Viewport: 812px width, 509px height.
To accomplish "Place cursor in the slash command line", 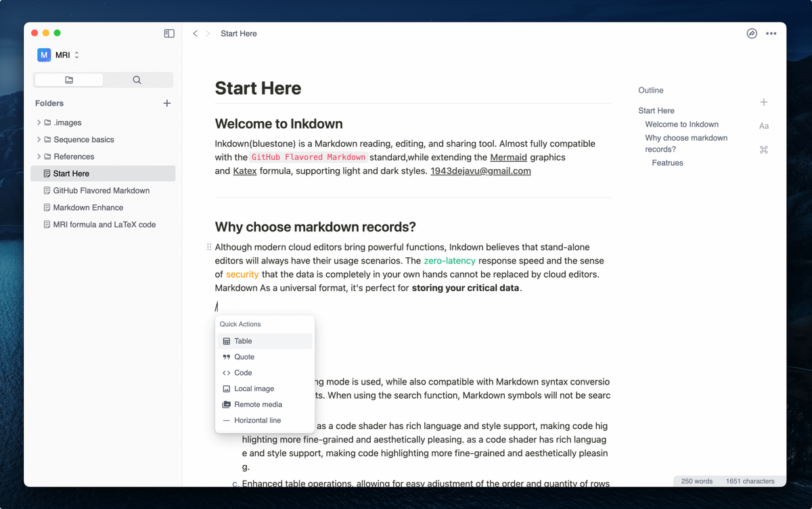I will 413,307.
